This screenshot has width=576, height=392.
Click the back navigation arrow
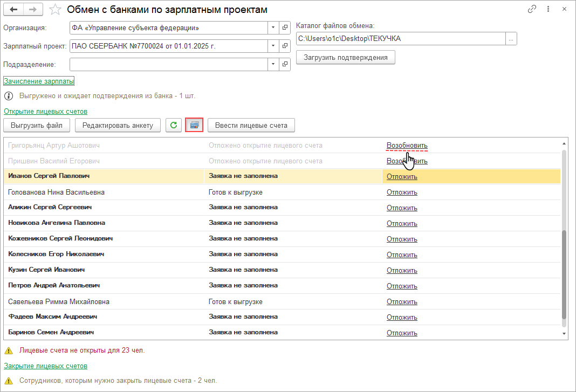14,10
